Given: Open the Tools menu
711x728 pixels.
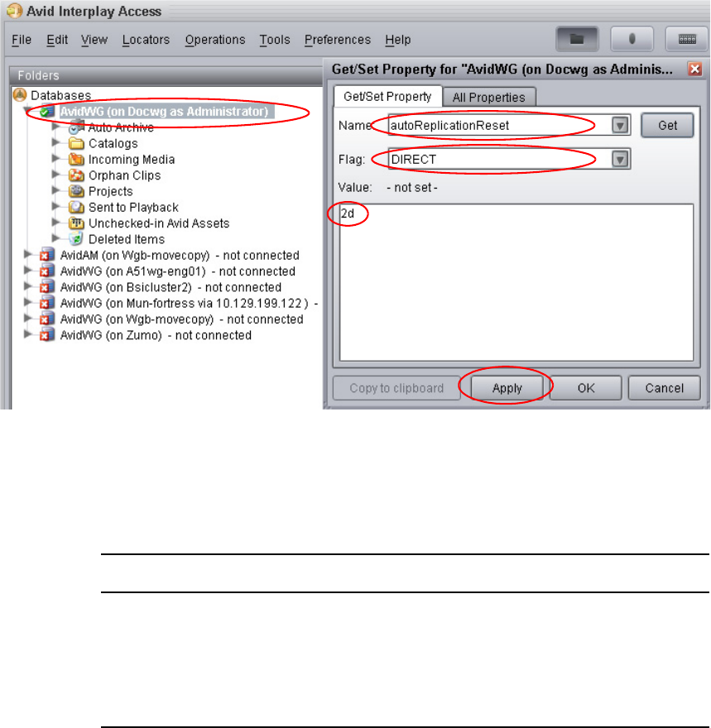Looking at the screenshot, I should click(275, 40).
